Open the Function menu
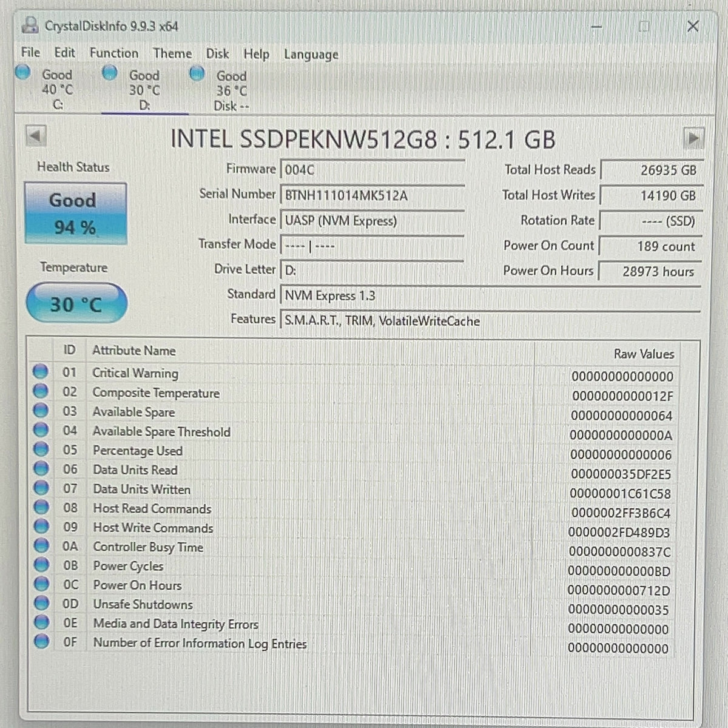 (x=113, y=53)
